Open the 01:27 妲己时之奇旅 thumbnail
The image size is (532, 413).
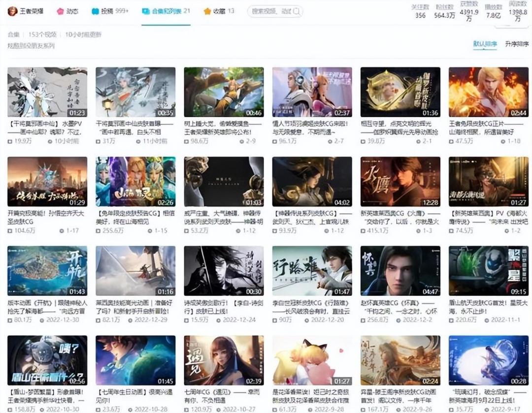point(312,360)
